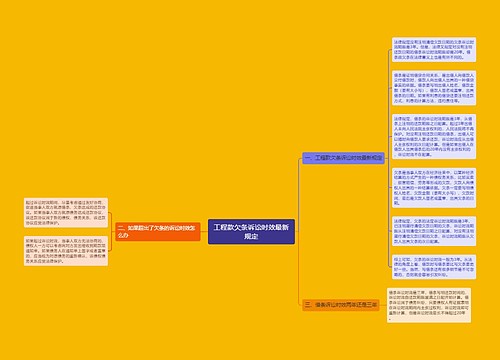This screenshot has height=360, width=500.
Task: Click the vertical connector line leading down to branch 三
Action: pos(299,268)
